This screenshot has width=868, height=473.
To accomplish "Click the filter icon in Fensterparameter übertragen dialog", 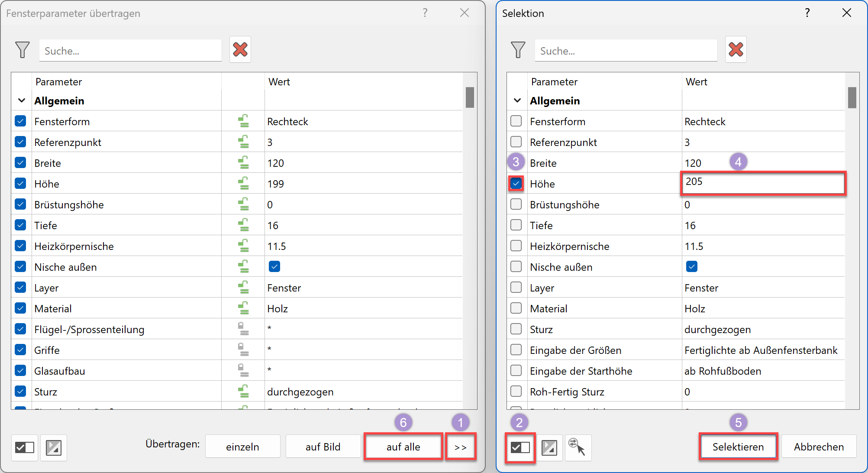I will tap(22, 50).
